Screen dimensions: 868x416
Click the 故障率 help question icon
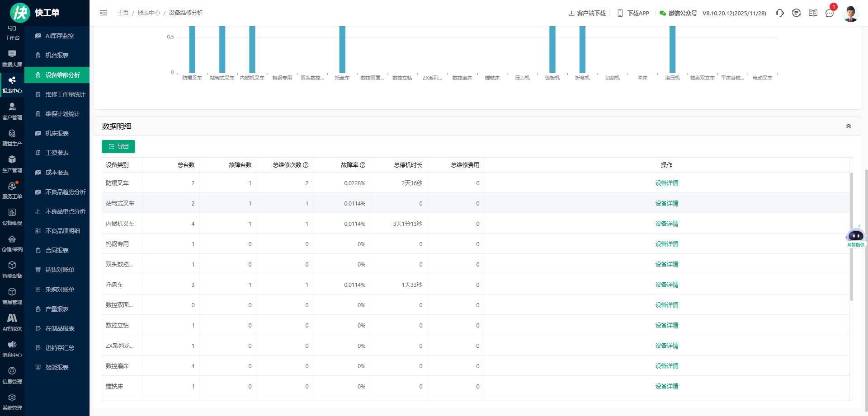coord(363,165)
